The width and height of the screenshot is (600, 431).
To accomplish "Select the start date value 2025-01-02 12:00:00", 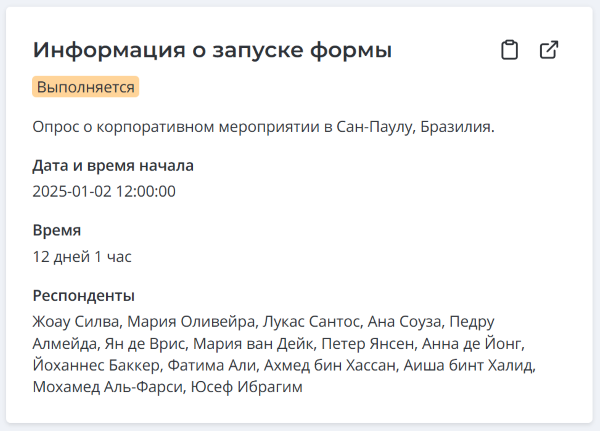I will click(104, 191).
